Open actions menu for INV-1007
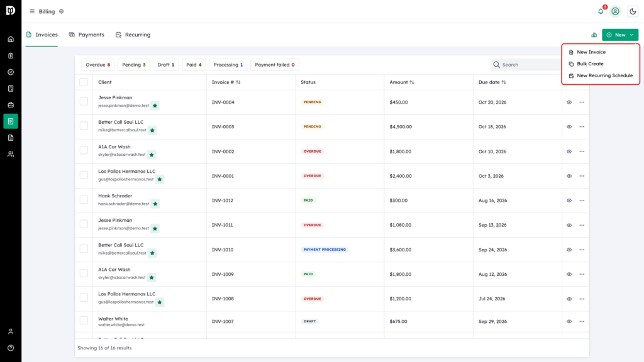 pos(582,321)
